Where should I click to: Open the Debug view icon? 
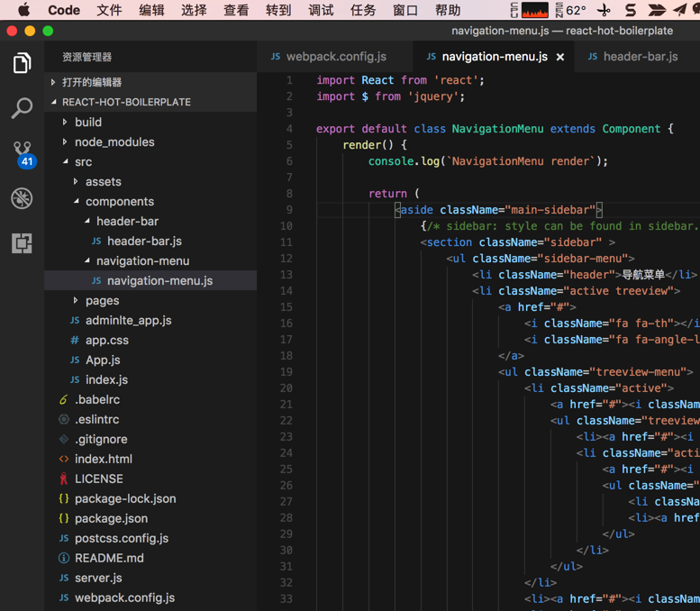click(x=22, y=198)
